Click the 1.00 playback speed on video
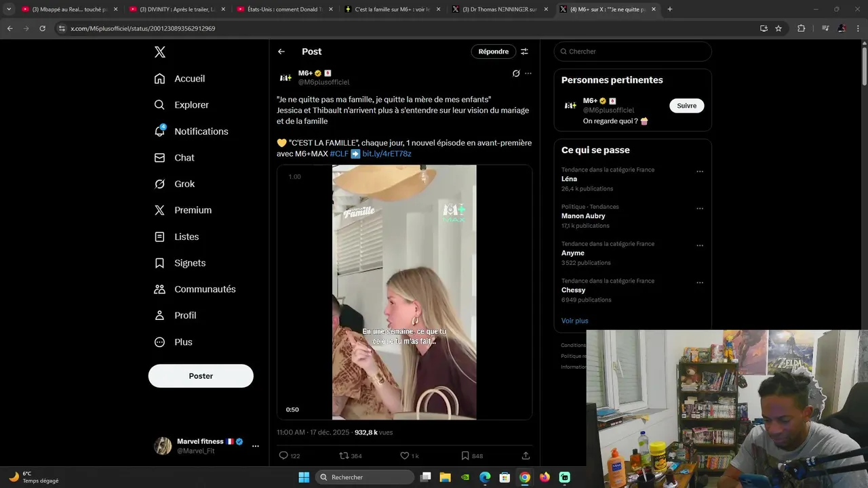The width and height of the screenshot is (868, 488). click(x=294, y=177)
